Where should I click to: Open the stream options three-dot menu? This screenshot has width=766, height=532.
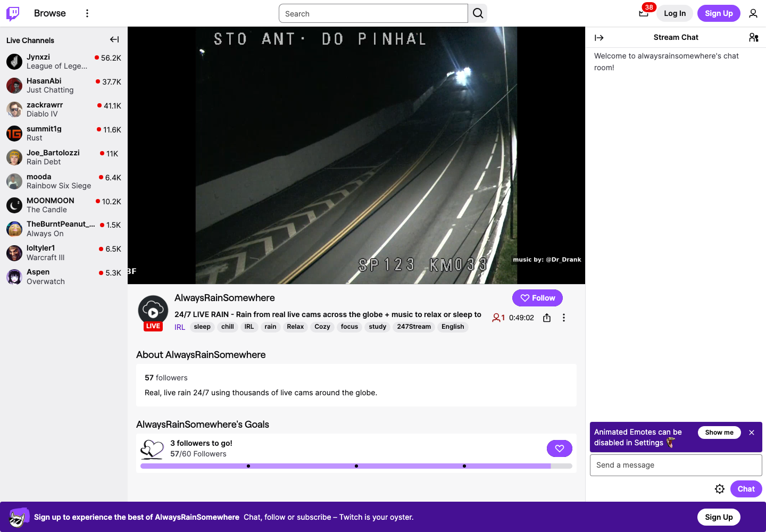point(564,318)
